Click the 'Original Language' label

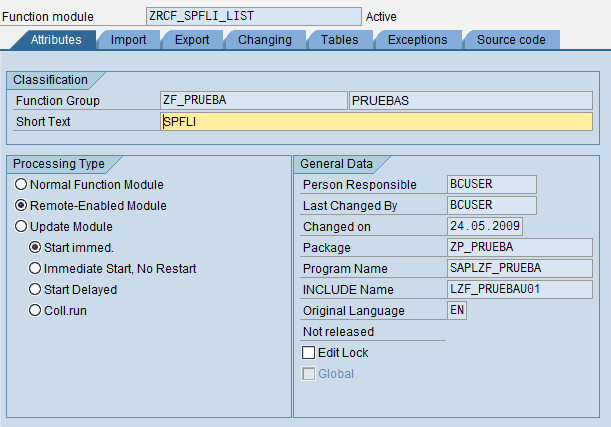coord(354,311)
